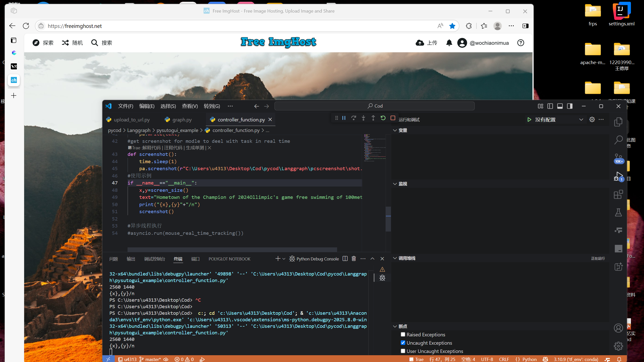This screenshot has width=644, height=362.
Task: Collapse the 调用堆栈 section
Action: (x=395, y=258)
